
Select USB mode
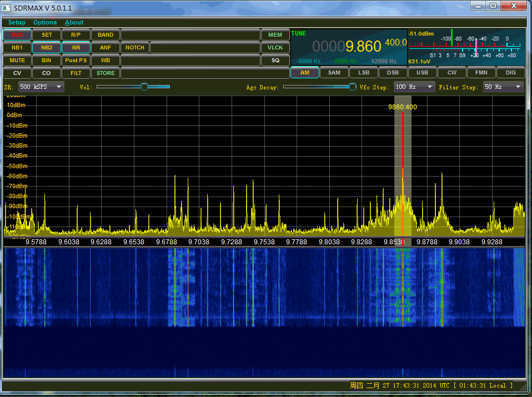(x=423, y=72)
